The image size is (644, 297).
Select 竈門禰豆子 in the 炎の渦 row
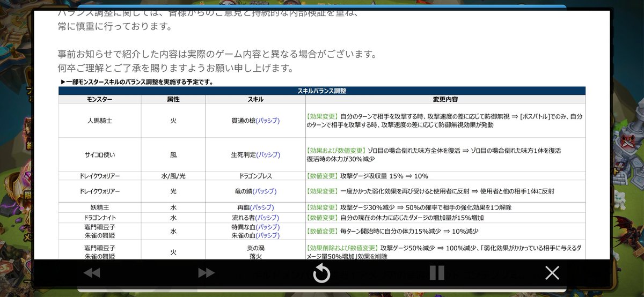(100, 249)
